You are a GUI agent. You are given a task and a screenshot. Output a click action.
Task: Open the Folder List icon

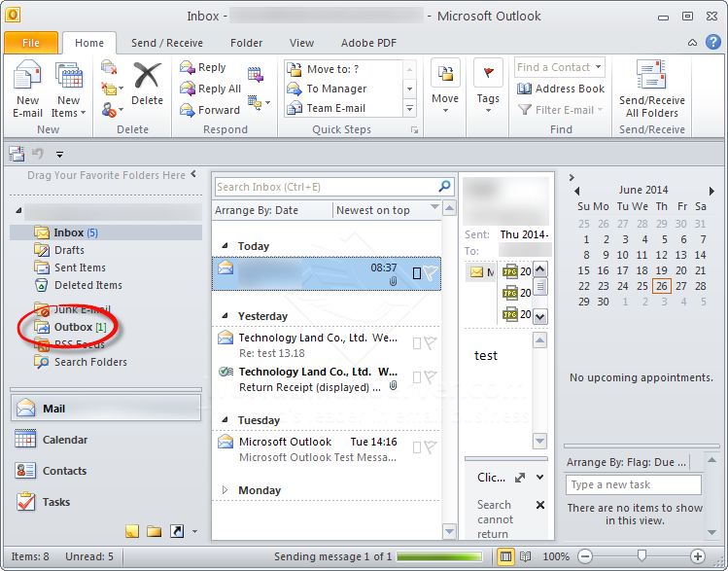pos(155,531)
